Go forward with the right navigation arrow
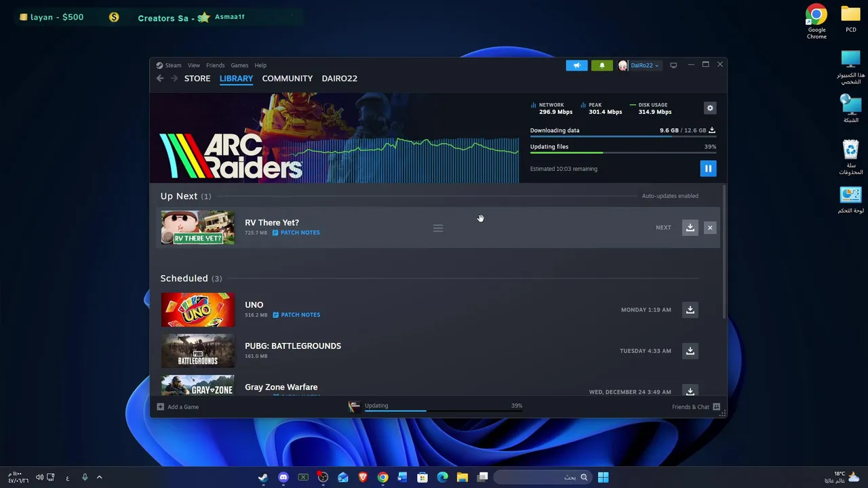 click(174, 79)
